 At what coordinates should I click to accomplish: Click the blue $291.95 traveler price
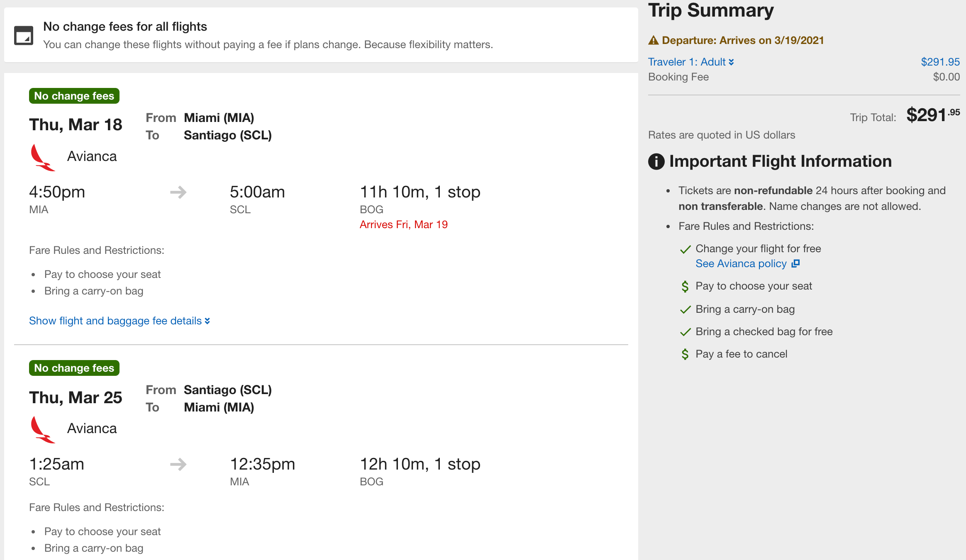click(940, 62)
